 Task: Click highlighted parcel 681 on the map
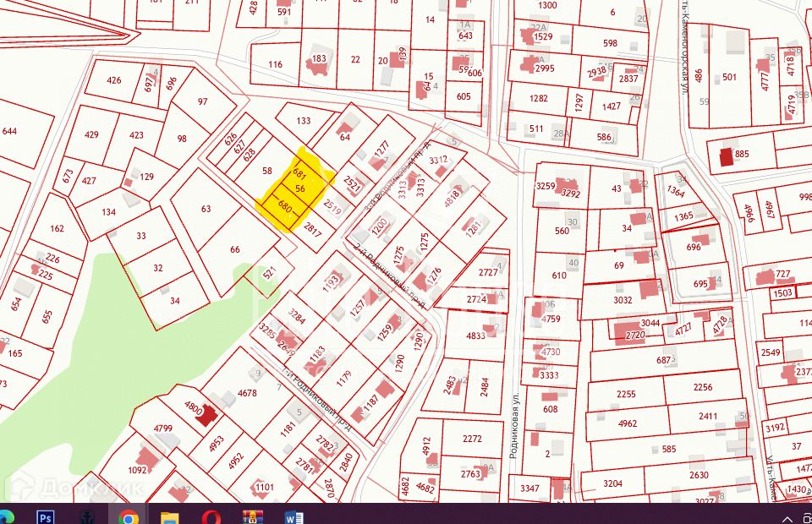click(x=299, y=172)
